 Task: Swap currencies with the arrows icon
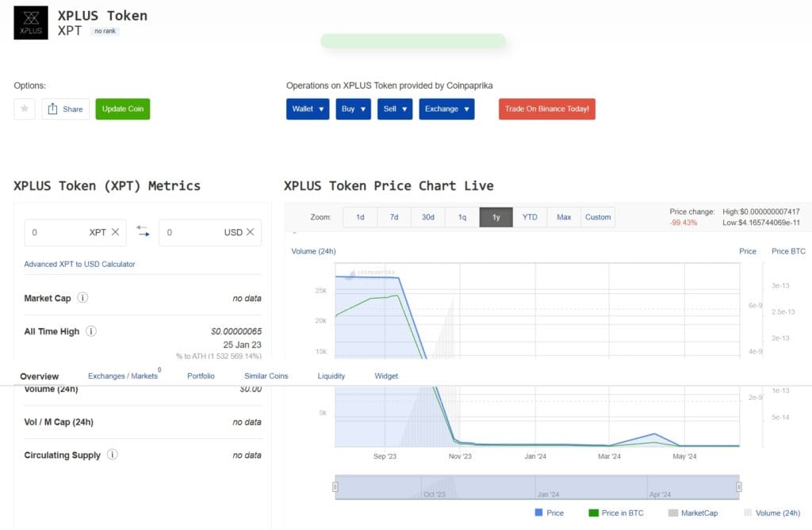143,231
